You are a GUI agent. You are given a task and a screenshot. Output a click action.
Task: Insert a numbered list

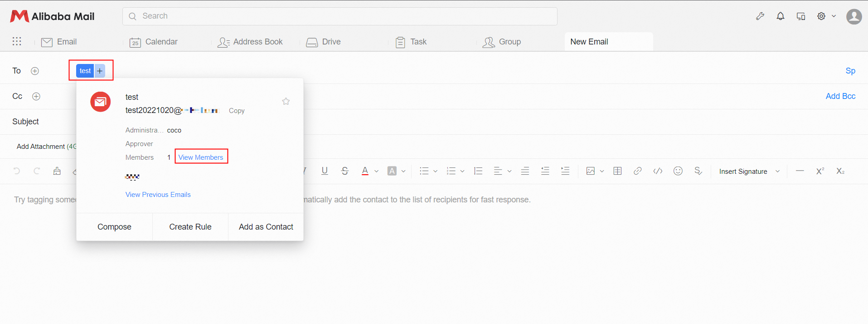tap(451, 171)
